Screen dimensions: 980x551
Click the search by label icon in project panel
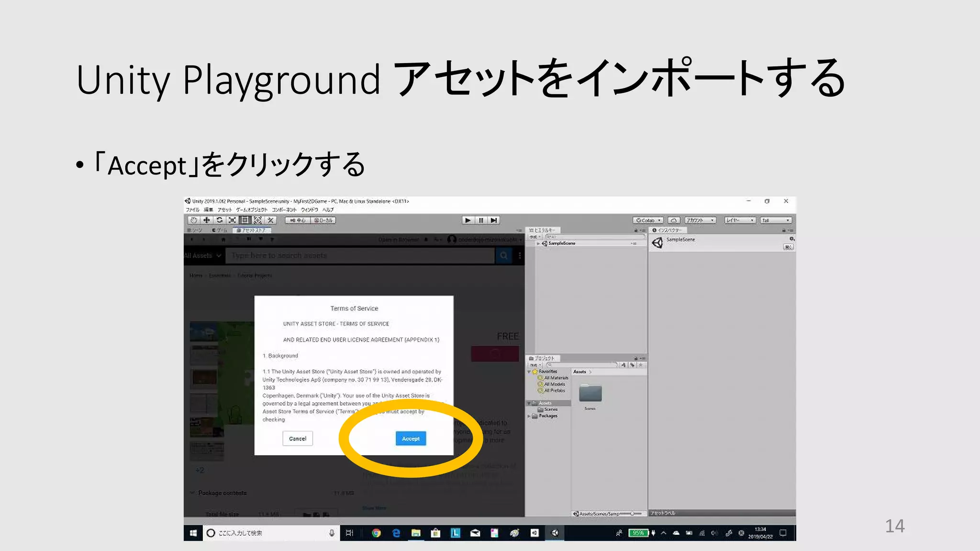coord(632,365)
